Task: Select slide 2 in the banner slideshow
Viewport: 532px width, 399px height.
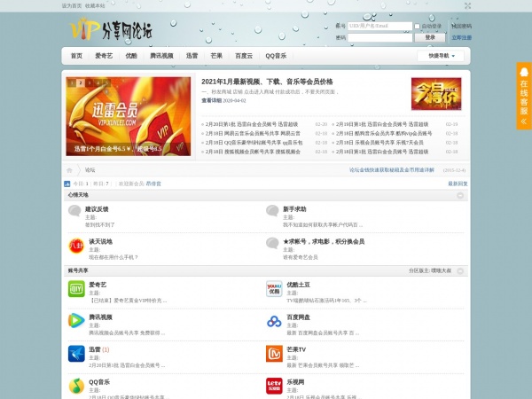Action: coord(81,82)
